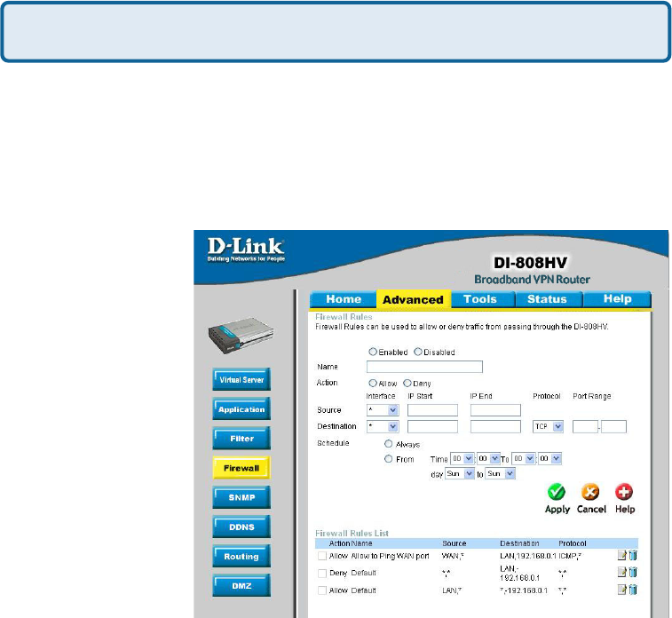
Task: Switch to the Status tab
Action: tap(548, 299)
